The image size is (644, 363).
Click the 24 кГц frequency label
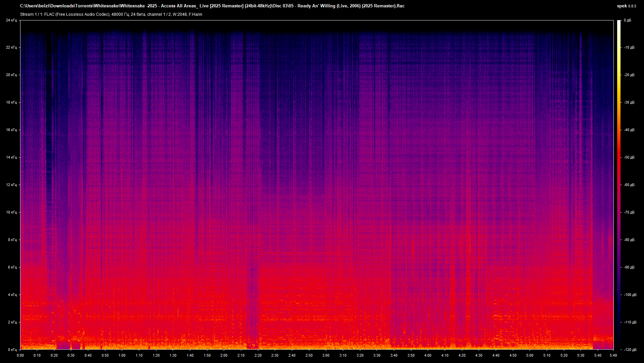pos(11,20)
